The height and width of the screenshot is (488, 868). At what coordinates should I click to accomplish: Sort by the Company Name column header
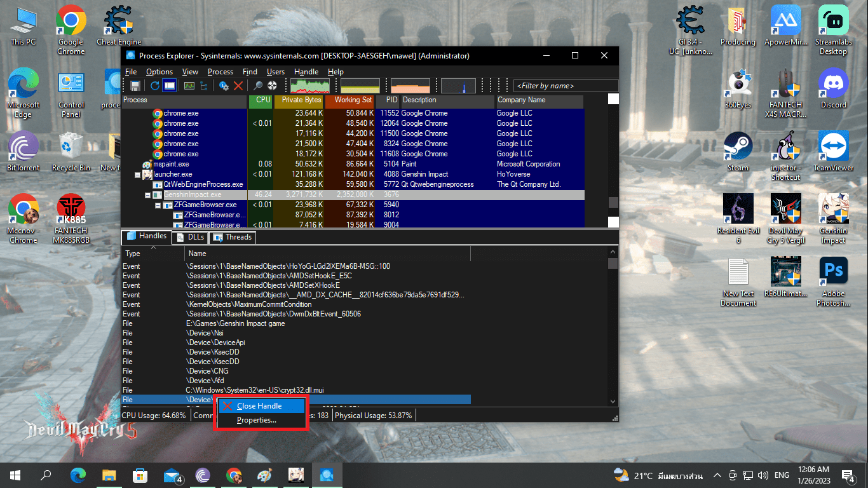click(x=539, y=100)
